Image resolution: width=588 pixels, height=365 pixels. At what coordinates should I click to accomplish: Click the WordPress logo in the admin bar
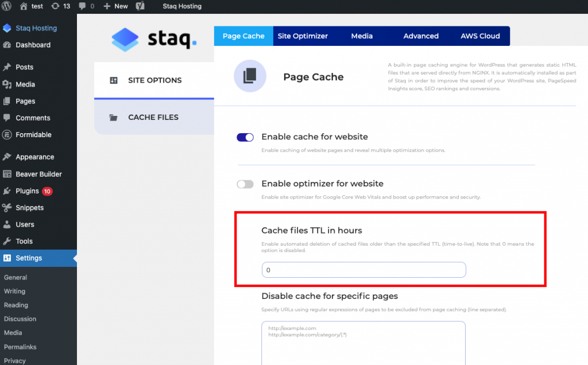[x=6, y=6]
